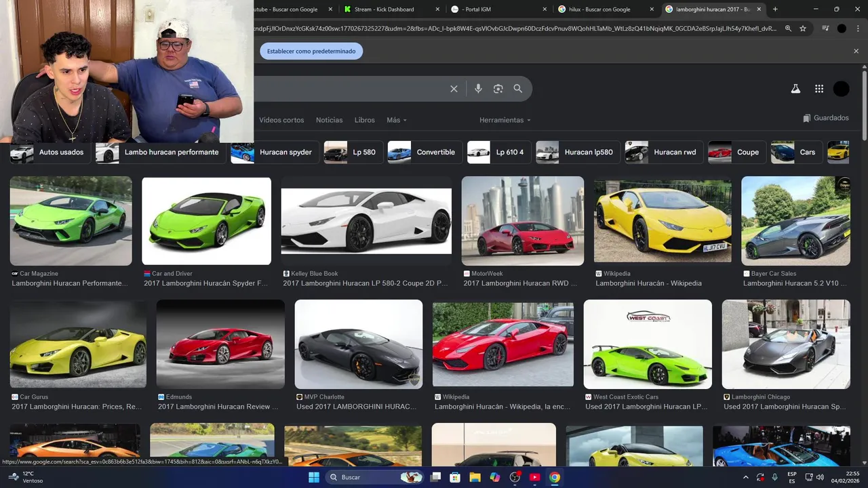Open a new browser tab with plus button
868x488 pixels.
[x=775, y=9]
